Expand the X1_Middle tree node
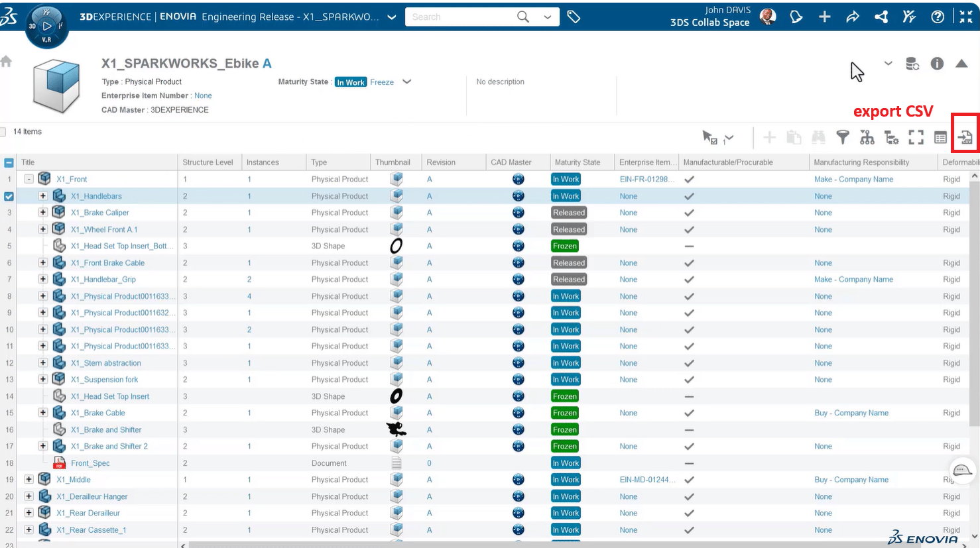Viewport: 980px width, 548px height. coord(29,480)
